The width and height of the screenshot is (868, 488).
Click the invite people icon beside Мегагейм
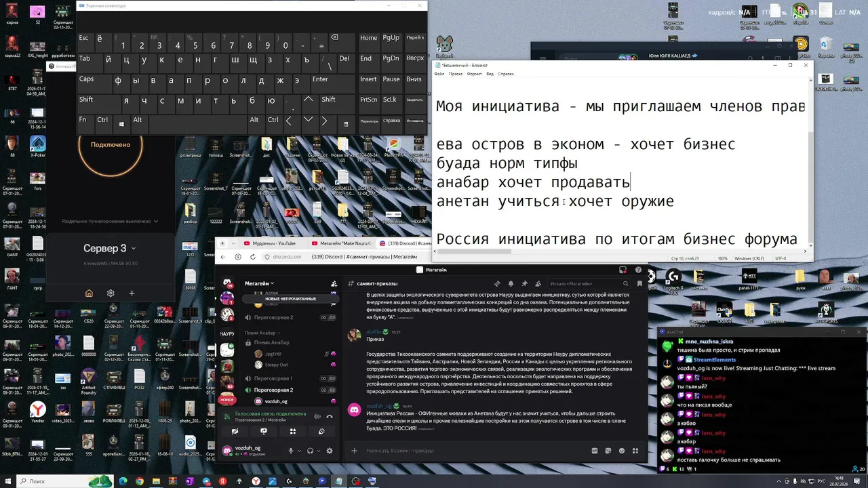click(334, 283)
